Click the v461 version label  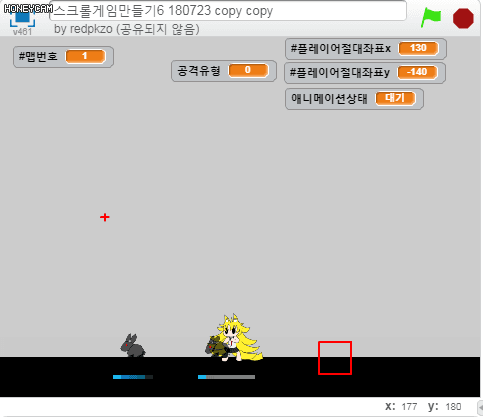tap(22, 32)
